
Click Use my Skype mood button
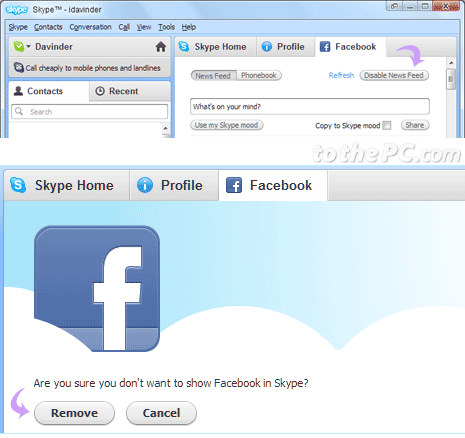(x=227, y=125)
